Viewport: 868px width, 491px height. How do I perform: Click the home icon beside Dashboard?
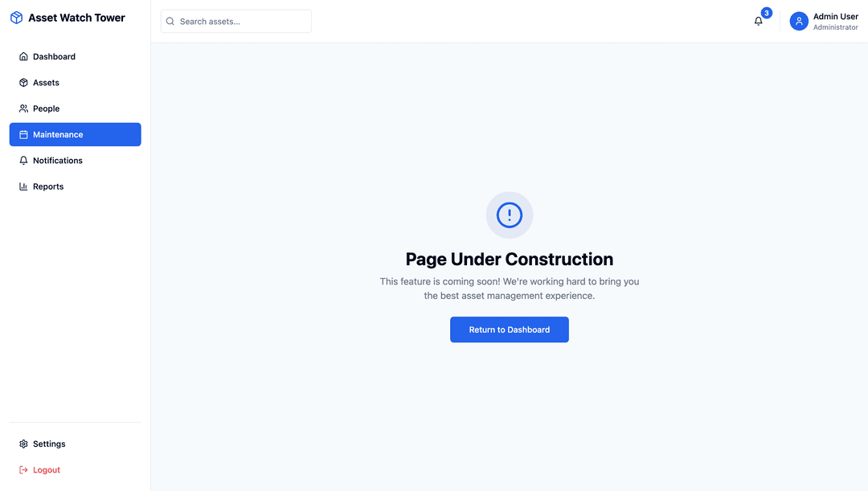click(23, 57)
